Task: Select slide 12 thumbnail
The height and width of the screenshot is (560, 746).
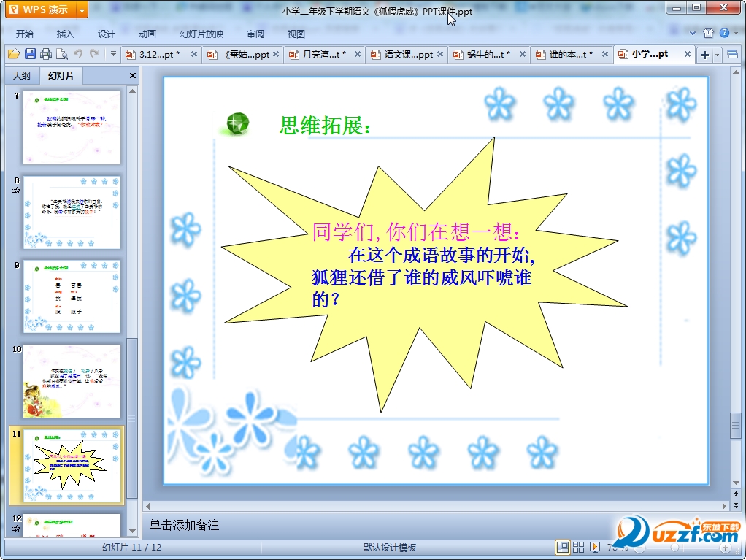Action: pyautogui.click(x=72, y=525)
